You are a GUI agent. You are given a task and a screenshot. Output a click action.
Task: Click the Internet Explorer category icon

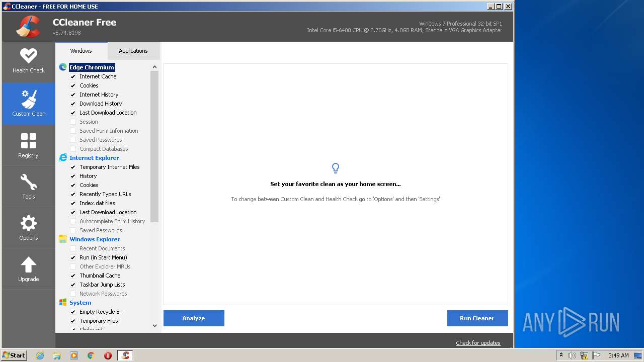[63, 158]
